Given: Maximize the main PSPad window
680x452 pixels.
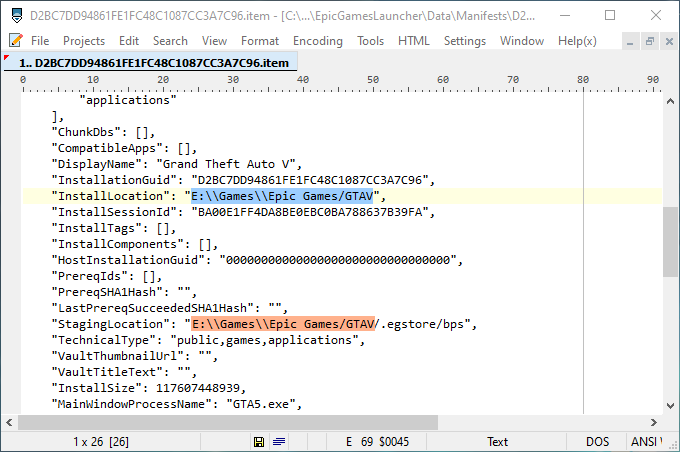Looking at the screenshot, I should pos(610,16).
